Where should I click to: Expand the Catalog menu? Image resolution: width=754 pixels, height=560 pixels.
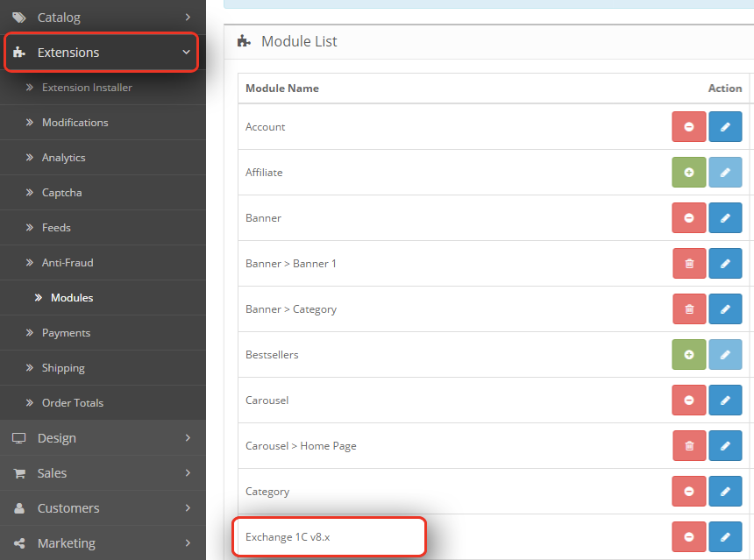point(103,18)
